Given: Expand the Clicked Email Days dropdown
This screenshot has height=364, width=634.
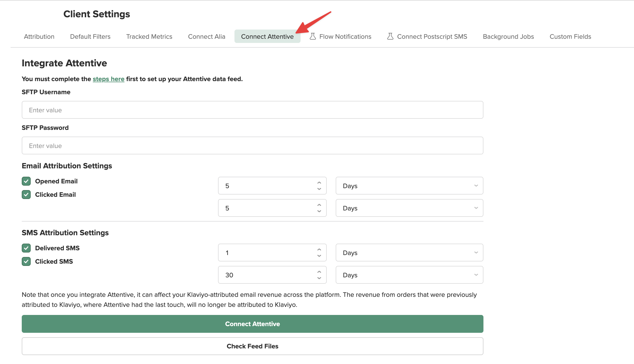Looking at the screenshot, I should coord(409,208).
